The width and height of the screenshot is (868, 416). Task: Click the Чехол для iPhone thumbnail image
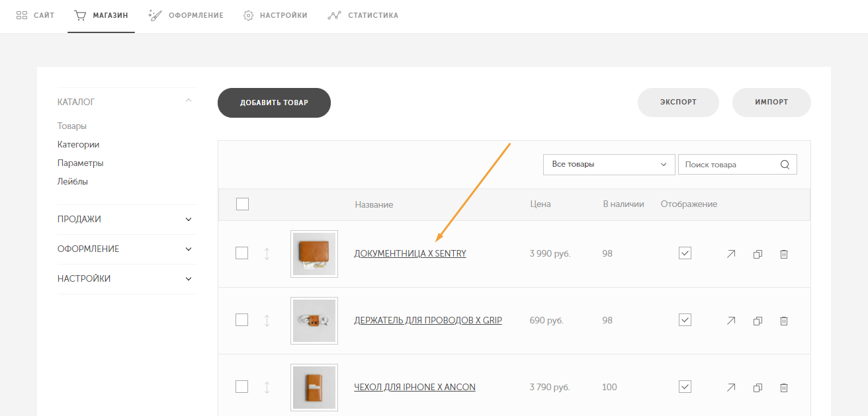click(314, 388)
